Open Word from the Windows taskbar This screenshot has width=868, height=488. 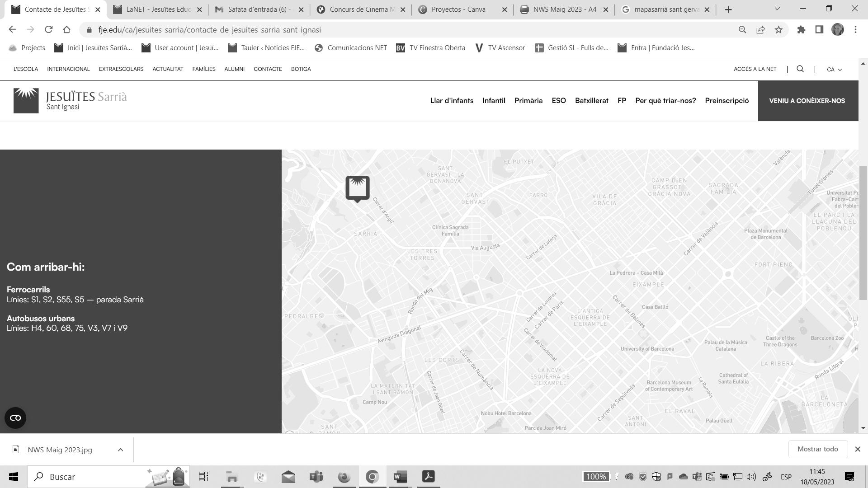click(400, 477)
